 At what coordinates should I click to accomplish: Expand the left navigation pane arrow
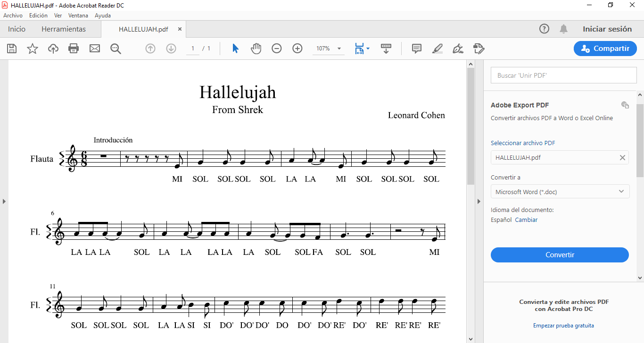click(4, 201)
